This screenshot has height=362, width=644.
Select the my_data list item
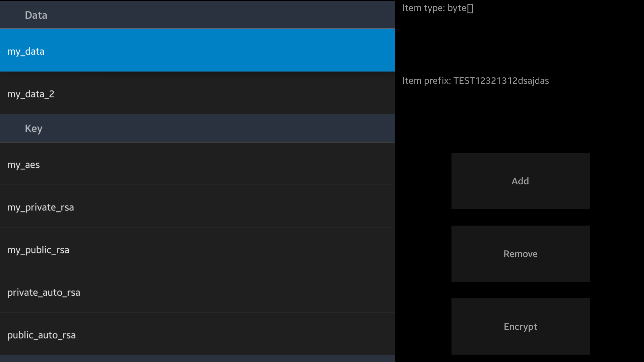point(26,51)
